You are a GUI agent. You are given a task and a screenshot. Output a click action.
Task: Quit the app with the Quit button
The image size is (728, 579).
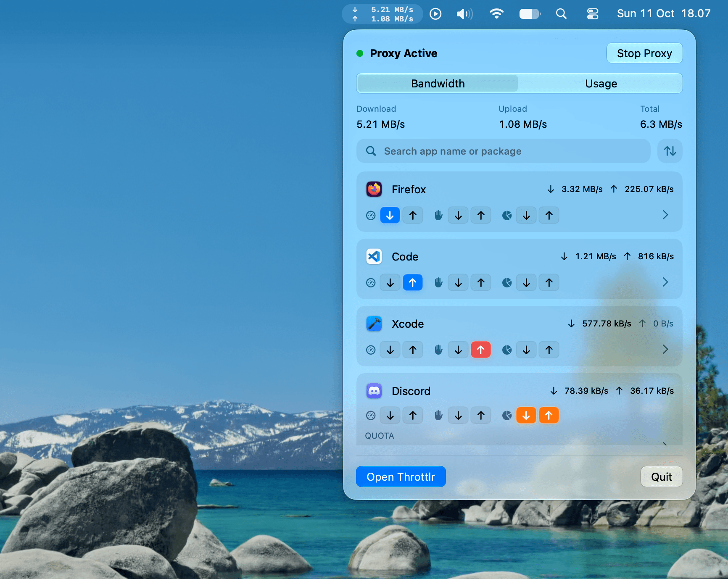(x=661, y=477)
